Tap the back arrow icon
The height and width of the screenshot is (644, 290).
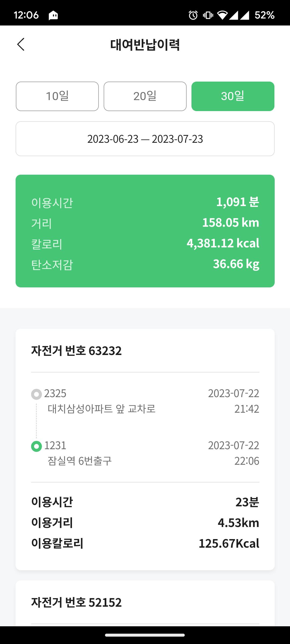(21, 44)
